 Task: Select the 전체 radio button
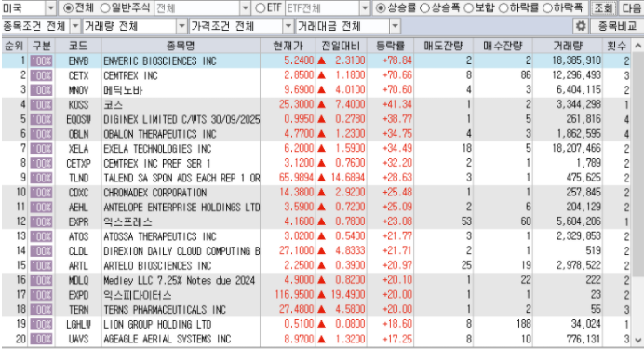click(68, 7)
